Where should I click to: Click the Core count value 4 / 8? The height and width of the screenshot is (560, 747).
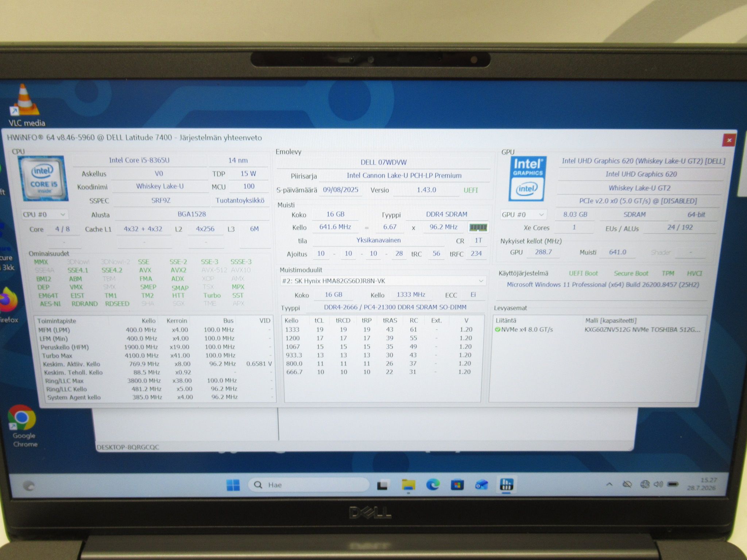click(x=62, y=229)
